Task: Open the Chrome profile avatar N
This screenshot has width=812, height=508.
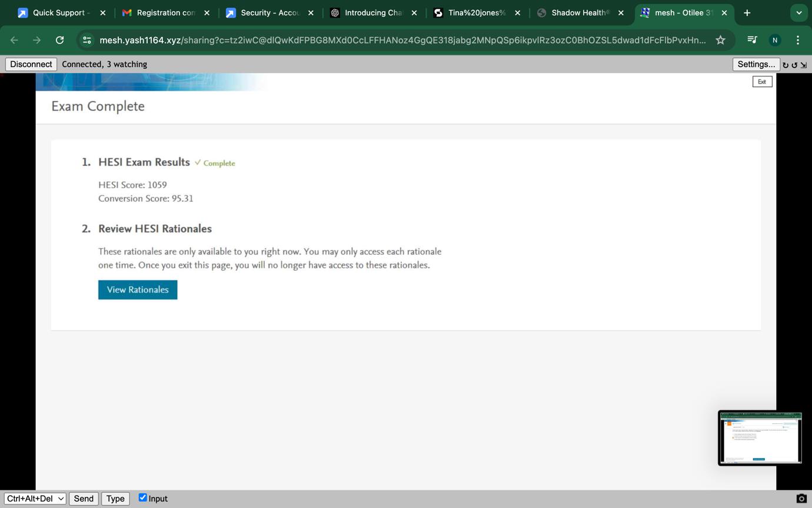Action: 775,40
